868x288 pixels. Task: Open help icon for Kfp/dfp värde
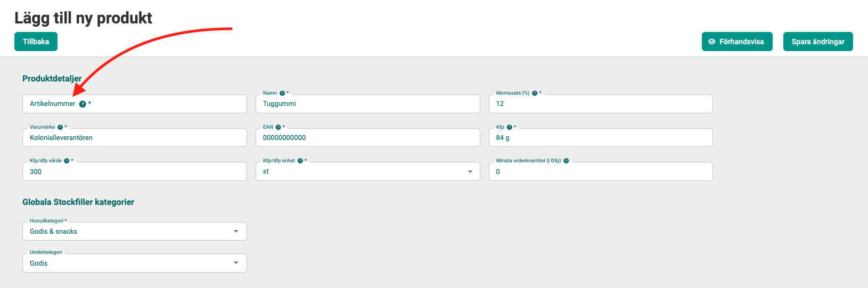coord(67,161)
